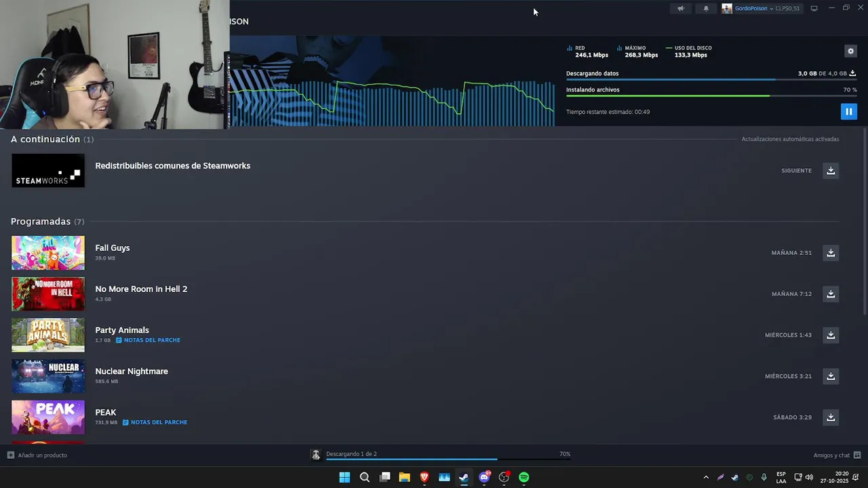
Task: Start Party Animals update download
Action: tap(831, 335)
